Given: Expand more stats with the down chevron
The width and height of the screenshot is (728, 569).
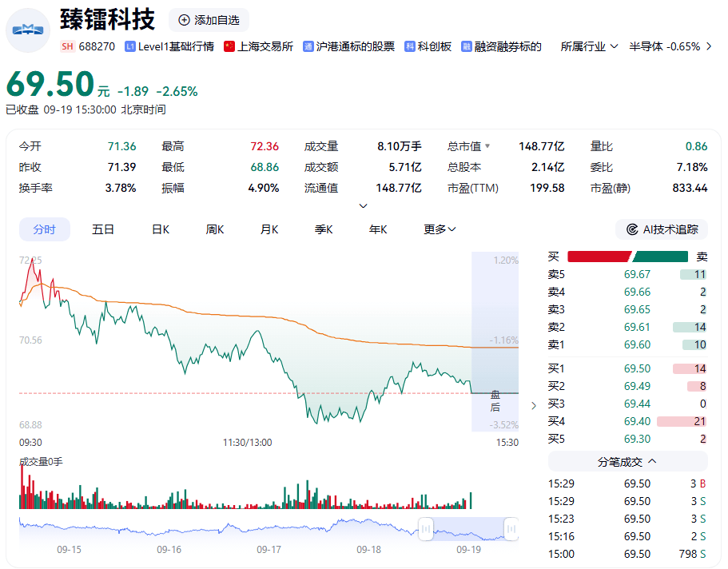Looking at the screenshot, I should click(x=364, y=205).
